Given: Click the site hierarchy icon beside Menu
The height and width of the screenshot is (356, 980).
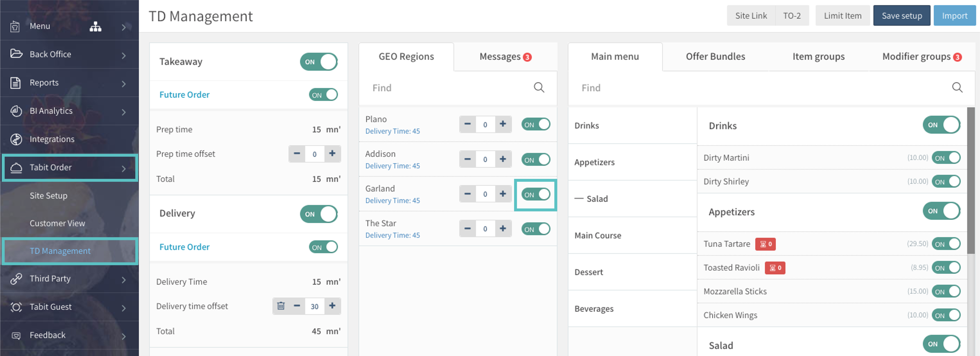Looking at the screenshot, I should point(95,27).
